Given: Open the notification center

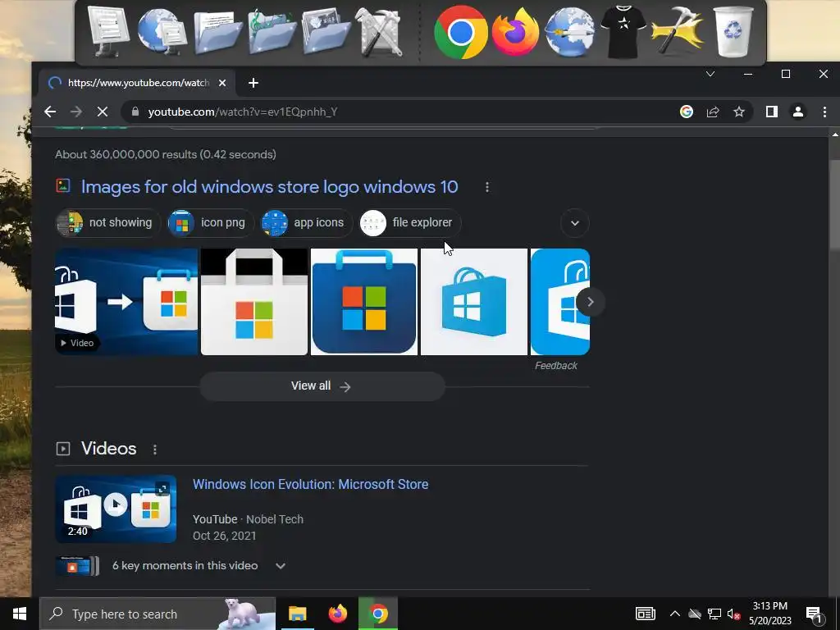Looking at the screenshot, I should [814, 614].
